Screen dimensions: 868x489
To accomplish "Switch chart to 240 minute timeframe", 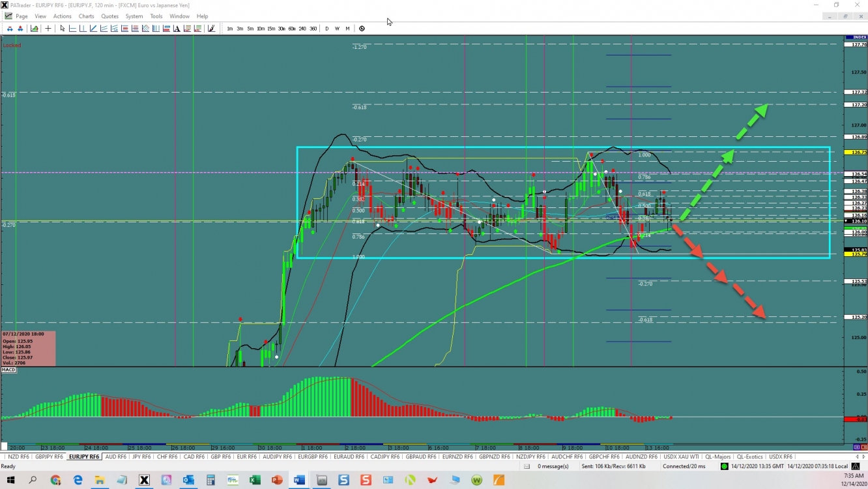I will pos(302,29).
